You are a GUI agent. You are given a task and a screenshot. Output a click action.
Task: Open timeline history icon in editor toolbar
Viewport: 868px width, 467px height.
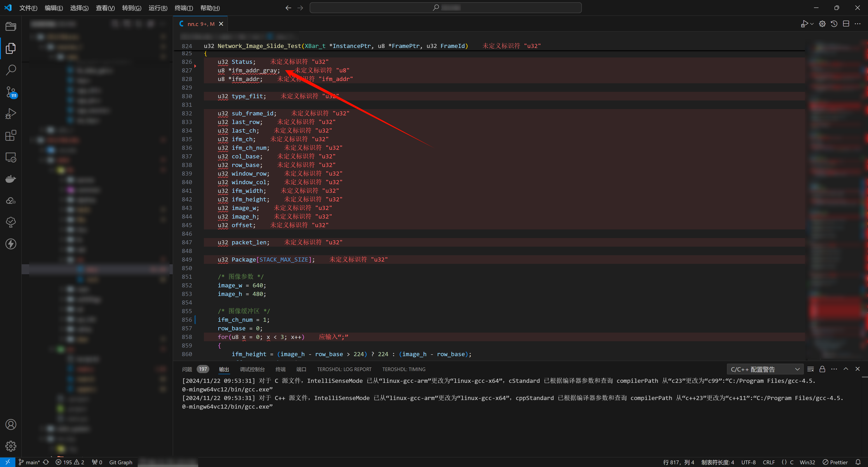(834, 24)
